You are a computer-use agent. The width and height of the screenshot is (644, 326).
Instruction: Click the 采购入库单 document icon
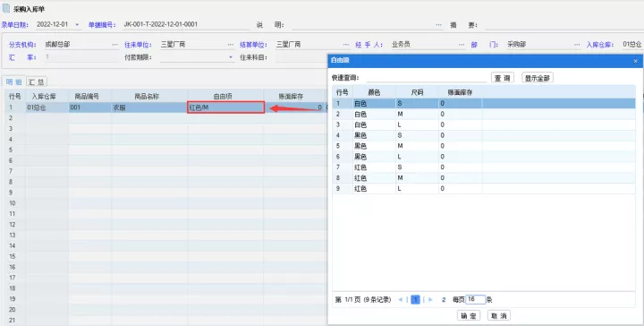click(x=5, y=8)
